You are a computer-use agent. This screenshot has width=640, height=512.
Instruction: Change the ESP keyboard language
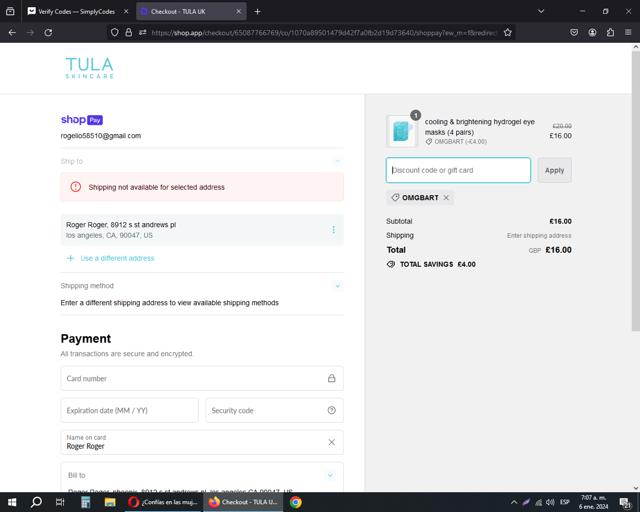tap(565, 502)
